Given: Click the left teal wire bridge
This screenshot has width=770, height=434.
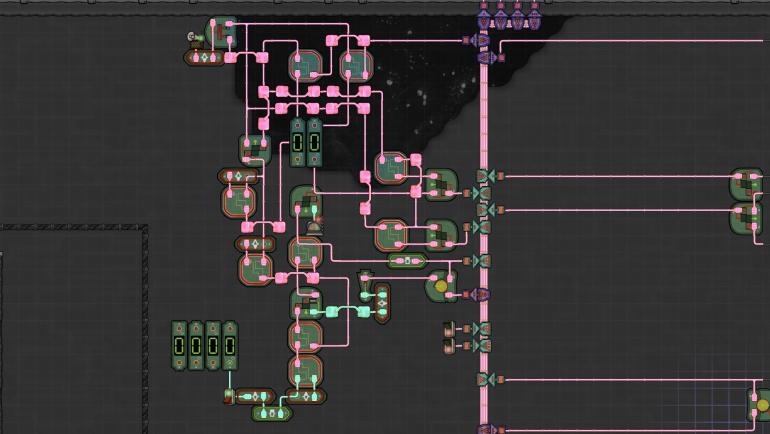Looking at the screenshot, I should click(x=331, y=311).
